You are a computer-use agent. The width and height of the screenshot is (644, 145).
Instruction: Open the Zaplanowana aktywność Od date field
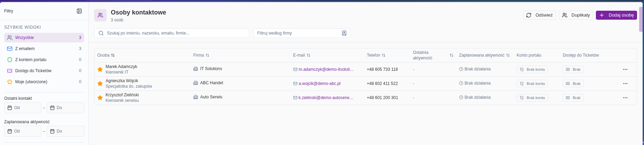(x=23, y=131)
